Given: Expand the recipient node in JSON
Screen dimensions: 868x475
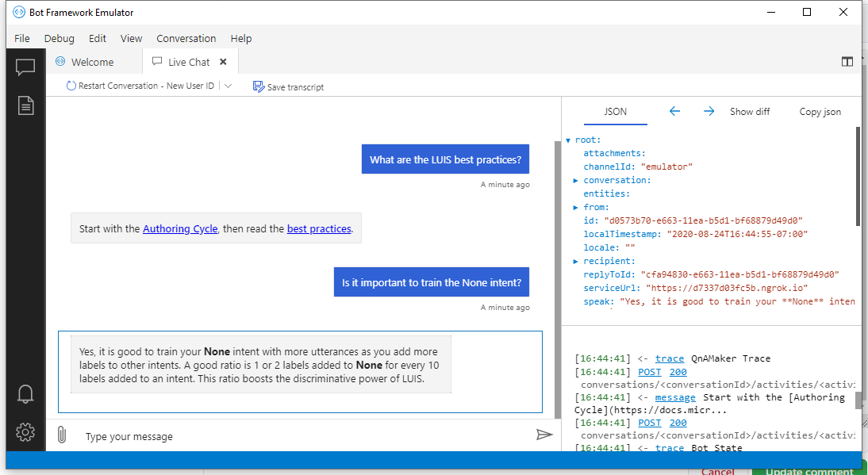Looking at the screenshot, I should pyautogui.click(x=576, y=261).
